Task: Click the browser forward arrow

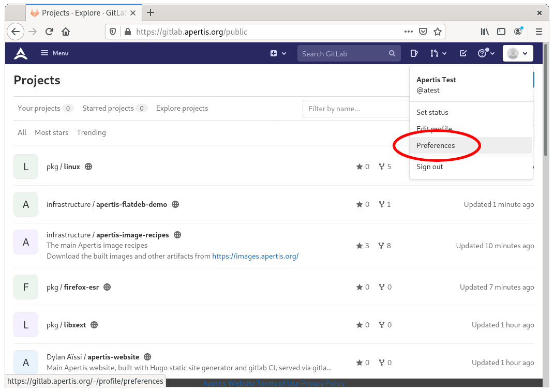Action: point(33,32)
